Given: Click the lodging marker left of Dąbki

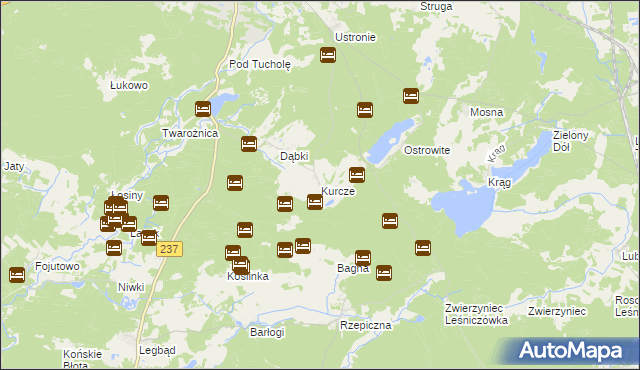Looking at the screenshot, I should click(249, 144).
